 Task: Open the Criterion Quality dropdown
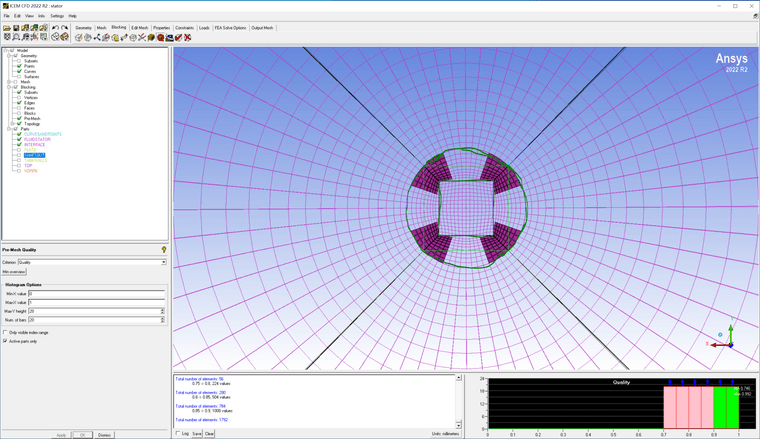pos(163,262)
